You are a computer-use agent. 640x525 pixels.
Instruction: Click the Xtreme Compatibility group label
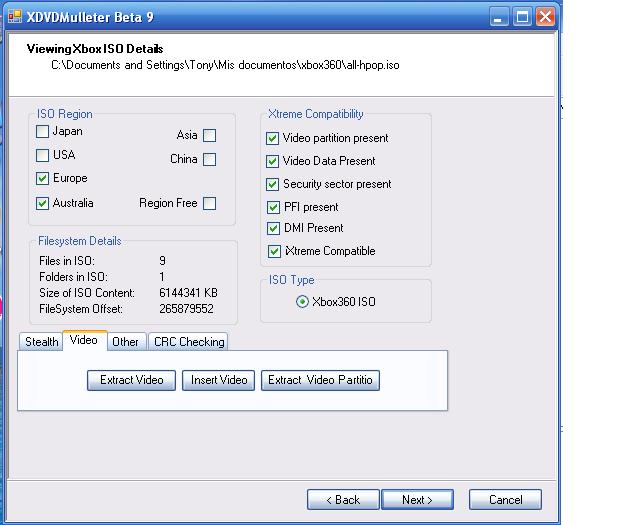coord(316,114)
